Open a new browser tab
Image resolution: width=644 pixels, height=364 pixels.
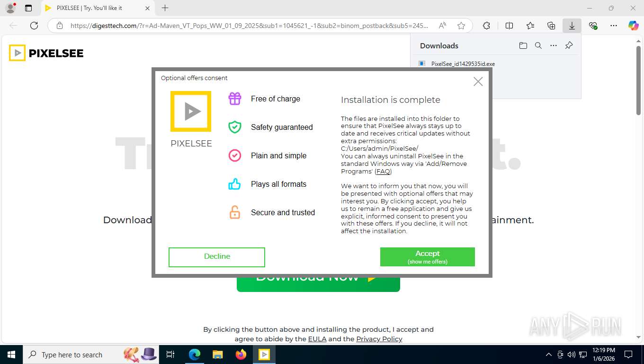point(165,8)
